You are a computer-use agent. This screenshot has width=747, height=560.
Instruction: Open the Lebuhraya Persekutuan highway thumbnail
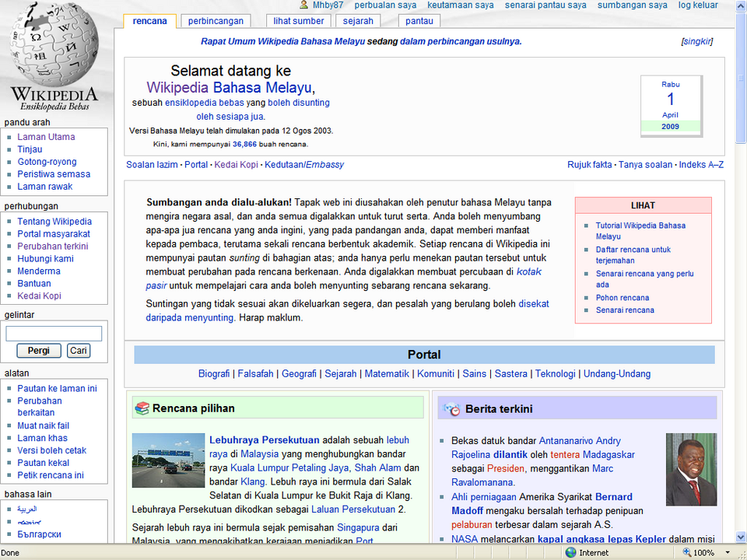coord(168,460)
